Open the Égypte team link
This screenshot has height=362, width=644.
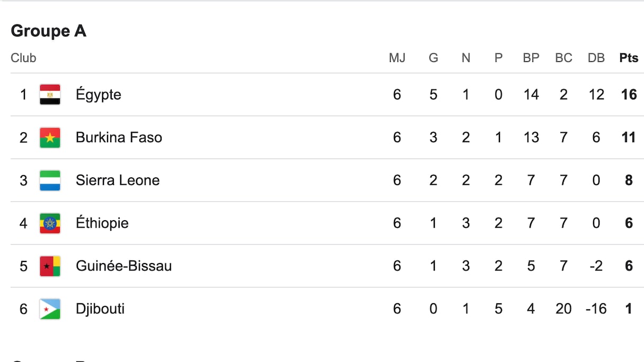99,95
